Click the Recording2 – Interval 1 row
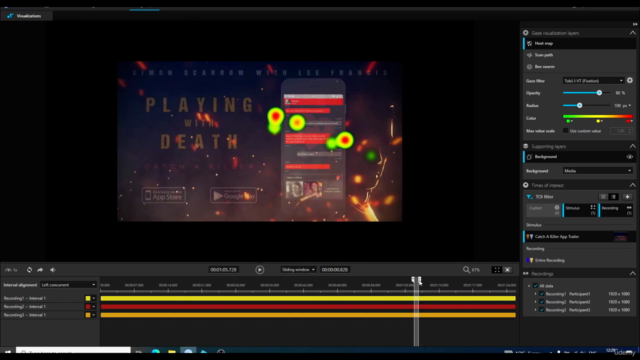 pos(49,307)
